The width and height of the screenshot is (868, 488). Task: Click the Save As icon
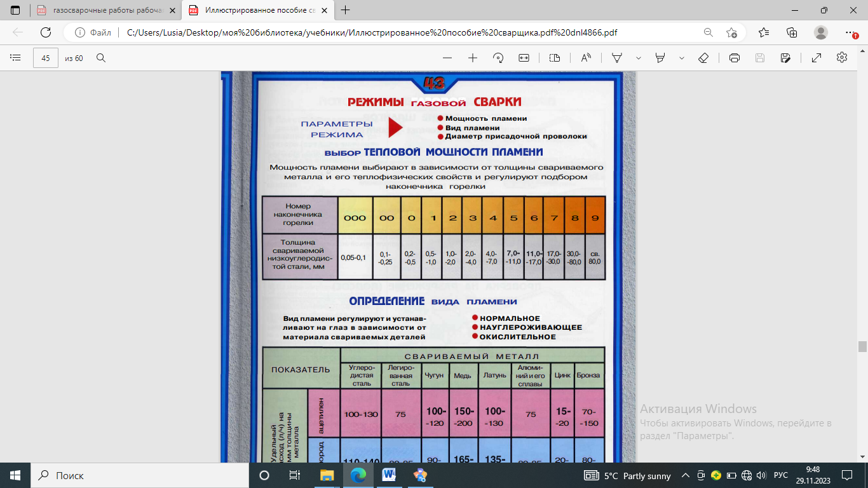(785, 58)
